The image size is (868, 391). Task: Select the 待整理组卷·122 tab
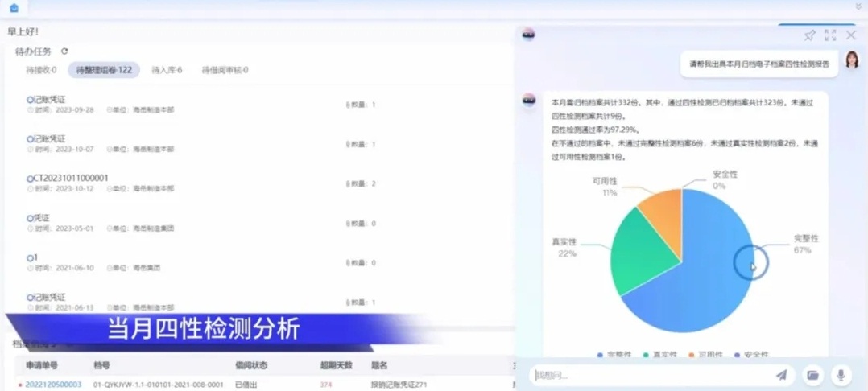(104, 71)
